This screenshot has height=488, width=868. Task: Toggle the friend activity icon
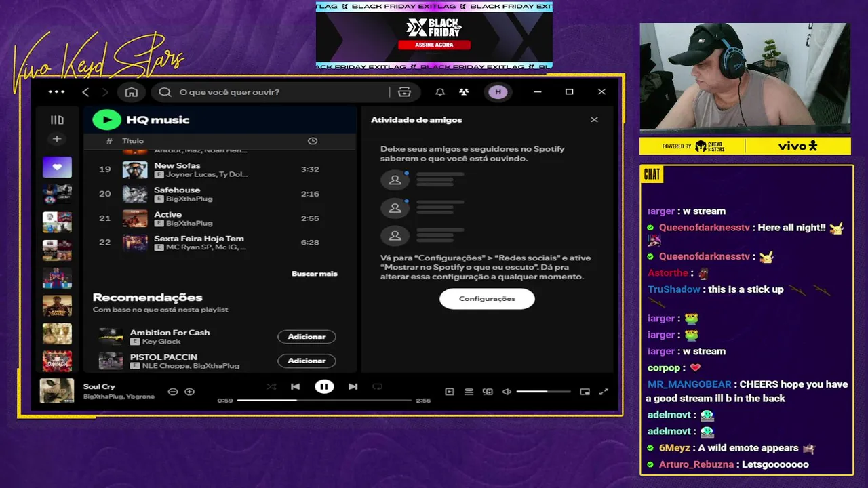pyautogui.click(x=464, y=92)
